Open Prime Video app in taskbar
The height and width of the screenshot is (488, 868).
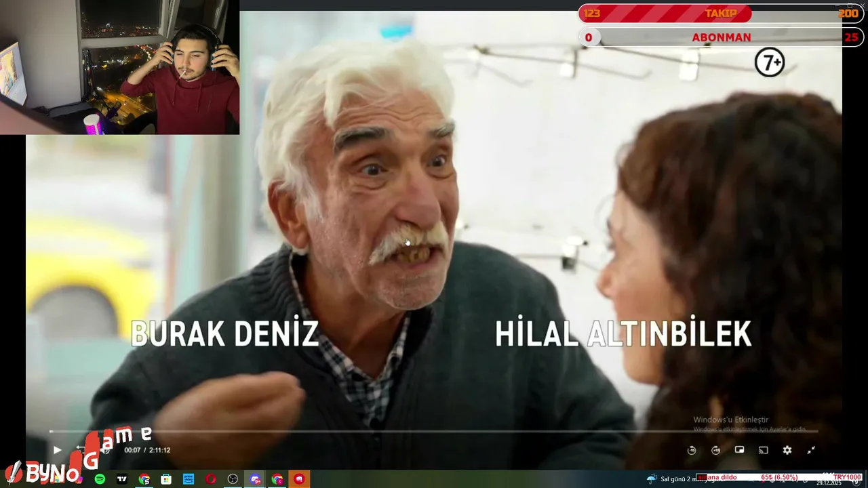pos(189,479)
